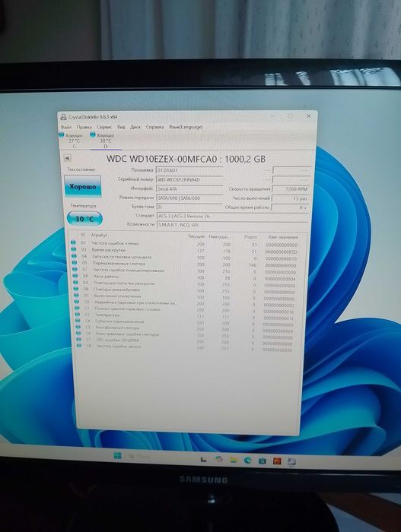Close the CrystalDiskInfo window
The image size is (401, 532).
point(308,116)
